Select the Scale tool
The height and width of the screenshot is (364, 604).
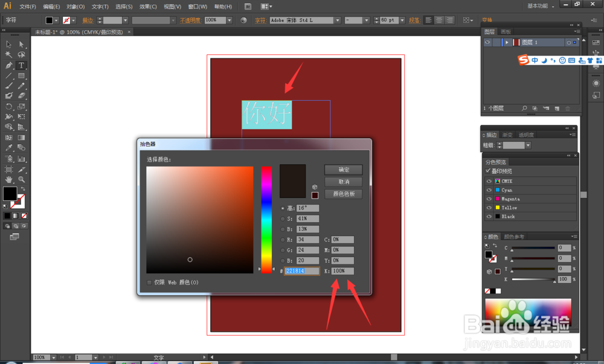tap(21, 106)
